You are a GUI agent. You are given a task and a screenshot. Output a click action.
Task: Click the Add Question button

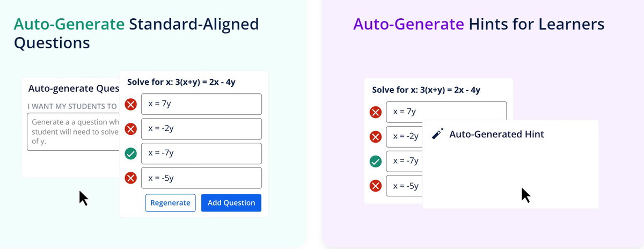pos(231,203)
